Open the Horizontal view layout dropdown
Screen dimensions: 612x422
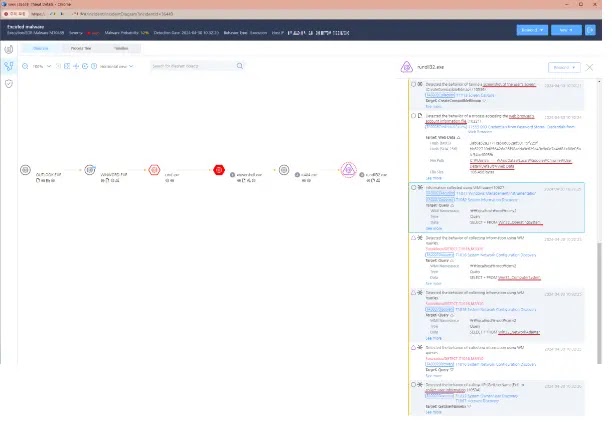click(116, 66)
